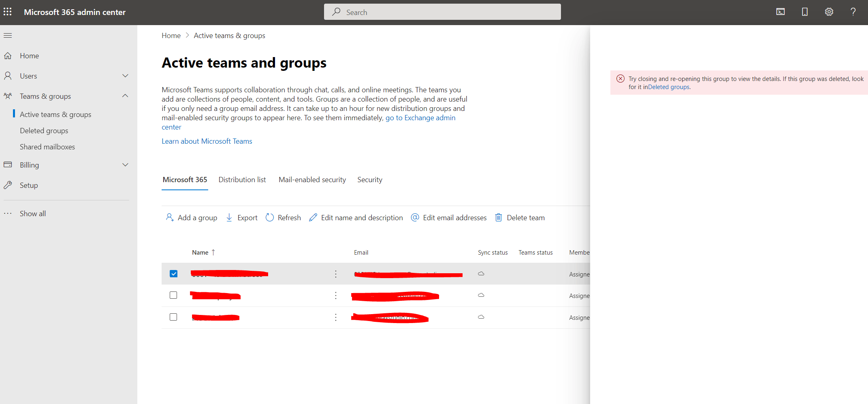This screenshot has height=404, width=868.
Task: Click Home in the breadcrumb
Action: pos(171,36)
